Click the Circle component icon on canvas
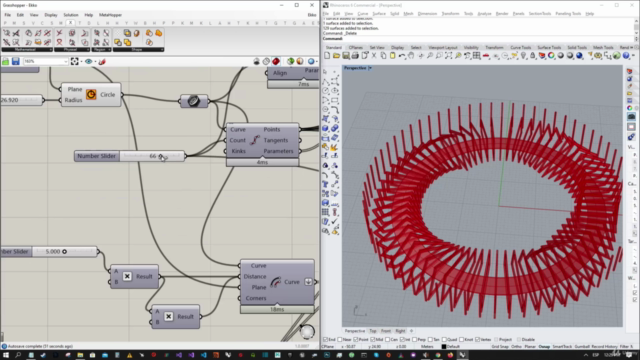The width and height of the screenshot is (640, 360). pyautogui.click(x=91, y=94)
